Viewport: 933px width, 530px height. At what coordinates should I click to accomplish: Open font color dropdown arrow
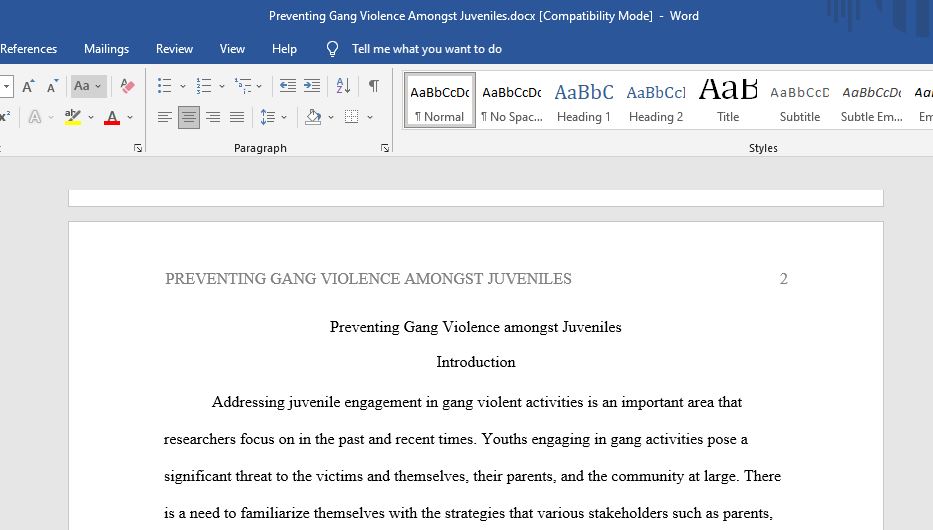pos(130,117)
